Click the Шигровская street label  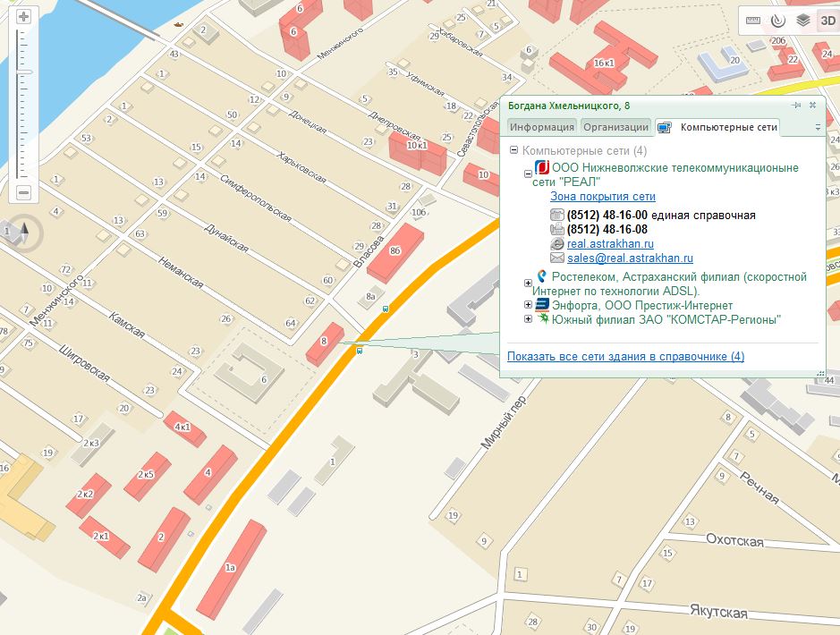click(x=85, y=364)
